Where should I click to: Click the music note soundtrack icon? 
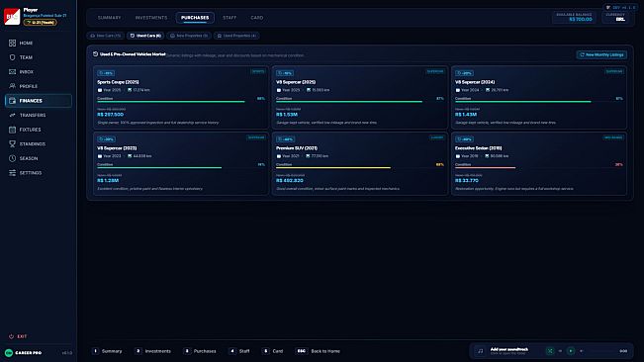click(480, 351)
